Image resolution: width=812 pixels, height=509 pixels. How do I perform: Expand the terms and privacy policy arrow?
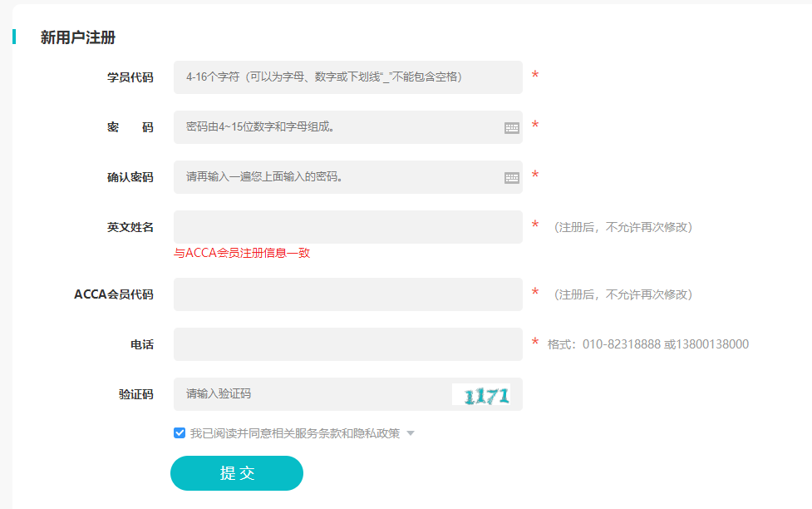tap(411, 433)
